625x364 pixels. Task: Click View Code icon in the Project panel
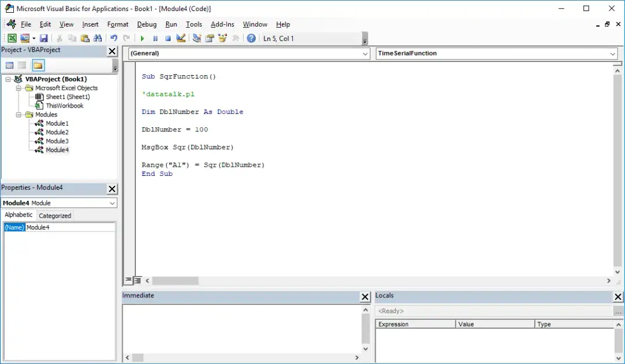tap(10, 65)
